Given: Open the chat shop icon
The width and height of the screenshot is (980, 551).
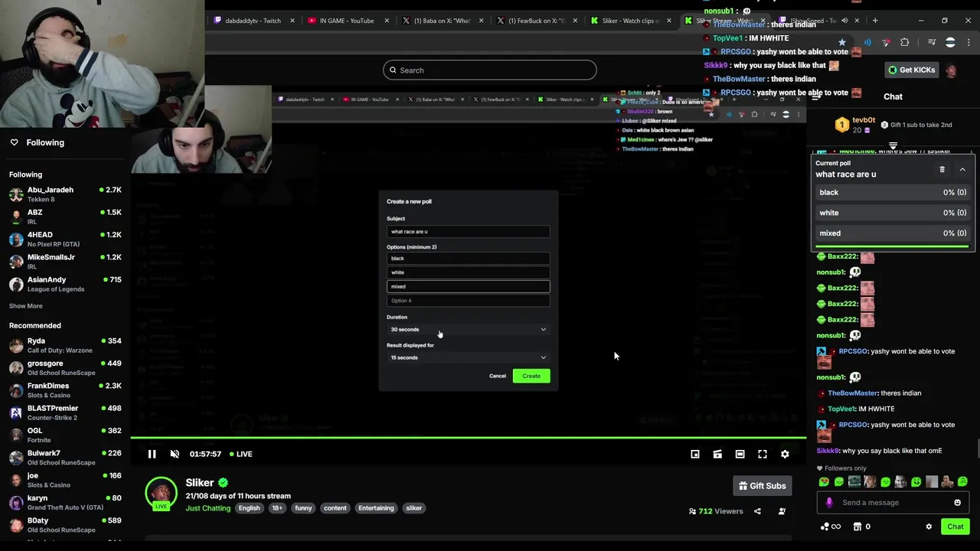Looking at the screenshot, I should [x=857, y=527].
